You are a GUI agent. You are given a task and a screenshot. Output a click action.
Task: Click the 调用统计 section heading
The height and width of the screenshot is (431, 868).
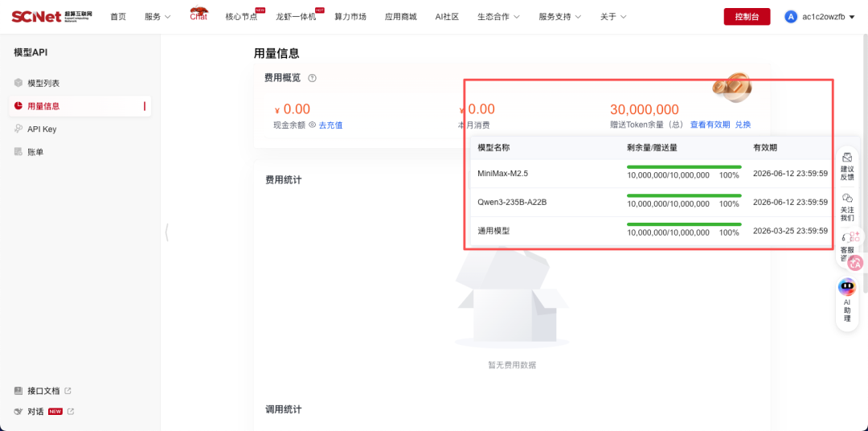click(284, 409)
